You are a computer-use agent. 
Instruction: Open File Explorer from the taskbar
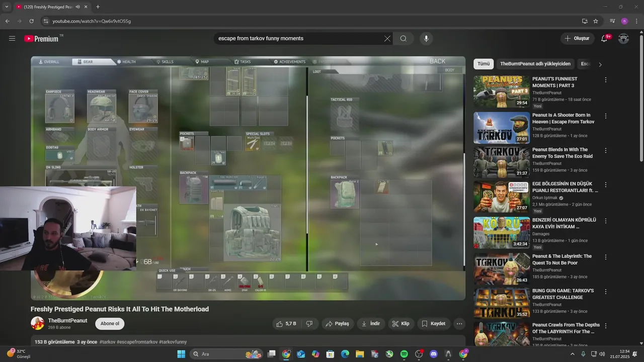tap(360, 354)
